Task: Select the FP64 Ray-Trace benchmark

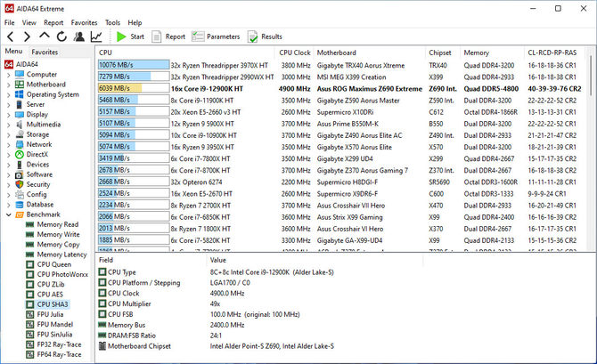Action: coord(59,354)
